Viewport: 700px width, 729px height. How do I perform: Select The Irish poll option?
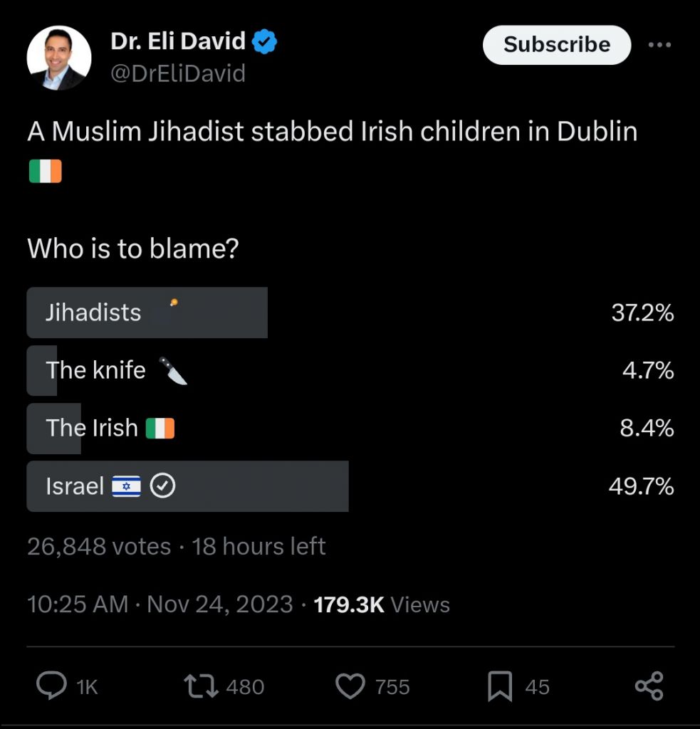point(350,428)
